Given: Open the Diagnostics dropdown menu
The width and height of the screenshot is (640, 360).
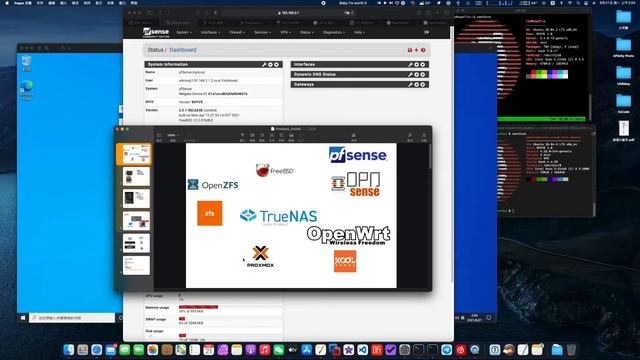Looking at the screenshot, I should click(x=334, y=32).
